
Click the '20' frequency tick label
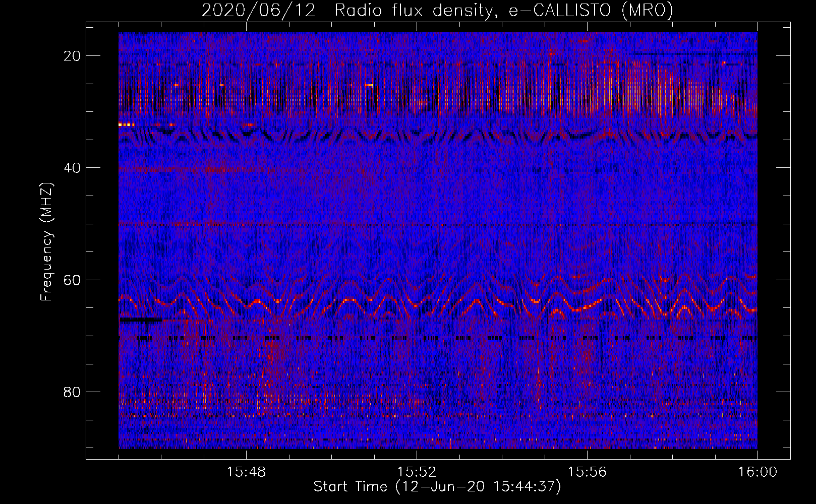tap(73, 56)
